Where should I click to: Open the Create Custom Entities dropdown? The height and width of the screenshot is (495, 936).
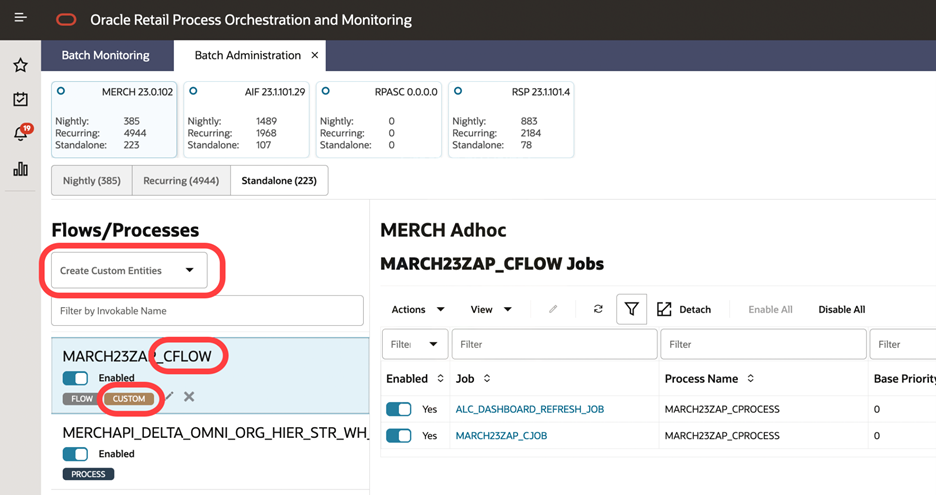pyautogui.click(x=129, y=270)
